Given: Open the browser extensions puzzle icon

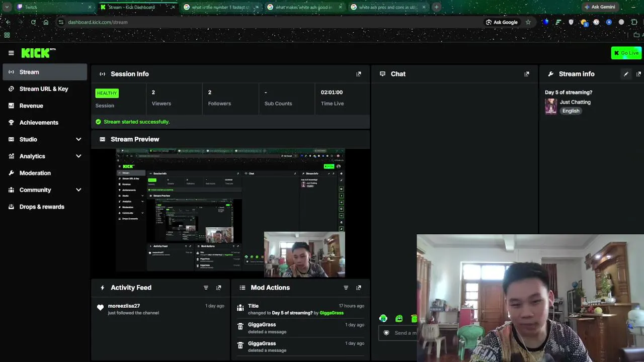Looking at the screenshot, I should pos(634,22).
